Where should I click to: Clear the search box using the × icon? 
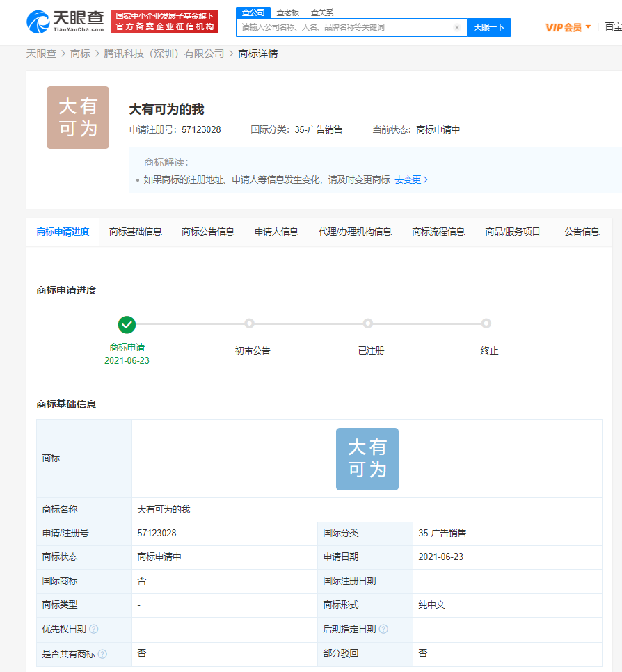click(457, 27)
